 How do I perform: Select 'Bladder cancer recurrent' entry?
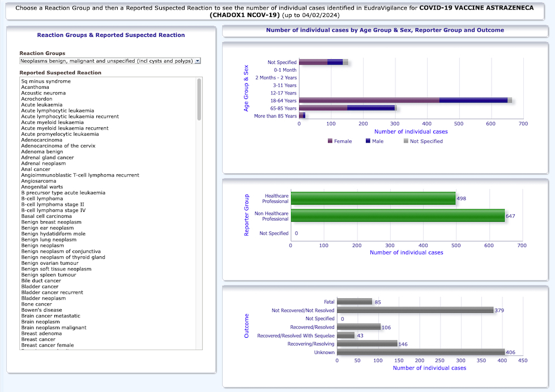coord(52,292)
